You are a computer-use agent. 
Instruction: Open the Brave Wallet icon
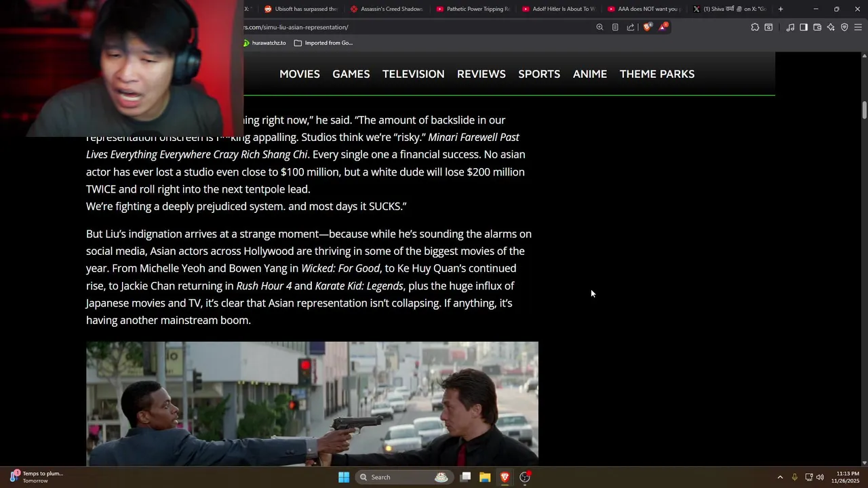[817, 27]
